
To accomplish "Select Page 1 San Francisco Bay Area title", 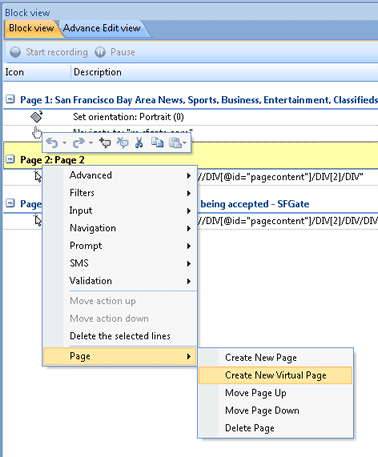I will tap(199, 100).
